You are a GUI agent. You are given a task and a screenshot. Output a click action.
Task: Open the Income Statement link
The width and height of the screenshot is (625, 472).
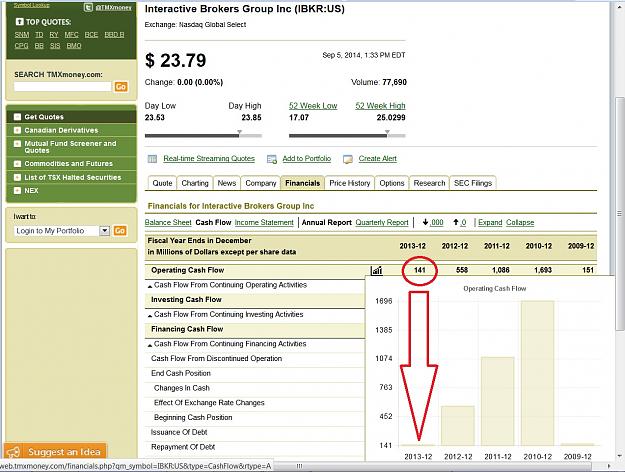pyautogui.click(x=264, y=222)
